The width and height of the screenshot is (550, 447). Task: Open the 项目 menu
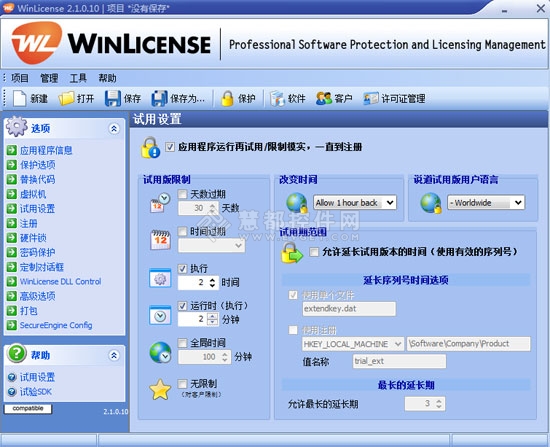pyautogui.click(x=20, y=78)
